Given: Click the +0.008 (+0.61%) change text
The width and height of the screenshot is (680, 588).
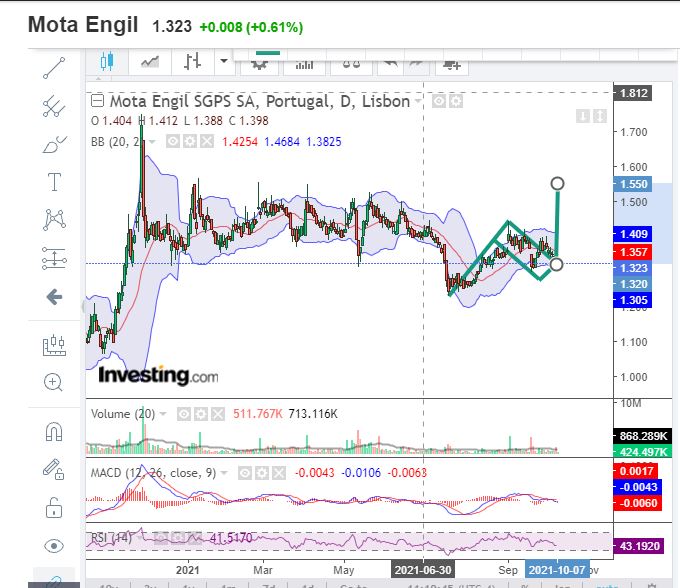Looking at the screenshot, I should [251, 27].
